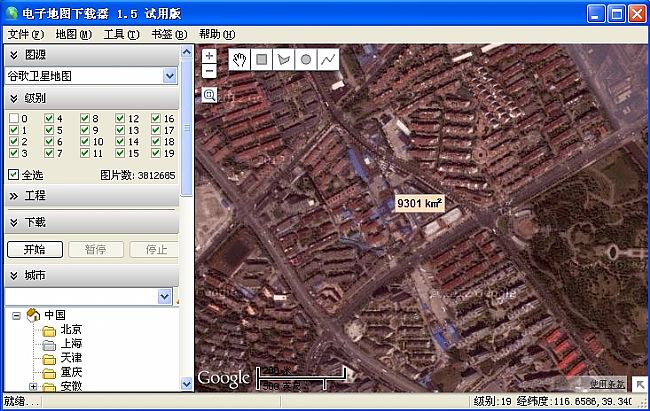This screenshot has height=411, width=650.
Task: Select the polygon selection tool
Action: pyautogui.click(x=284, y=60)
